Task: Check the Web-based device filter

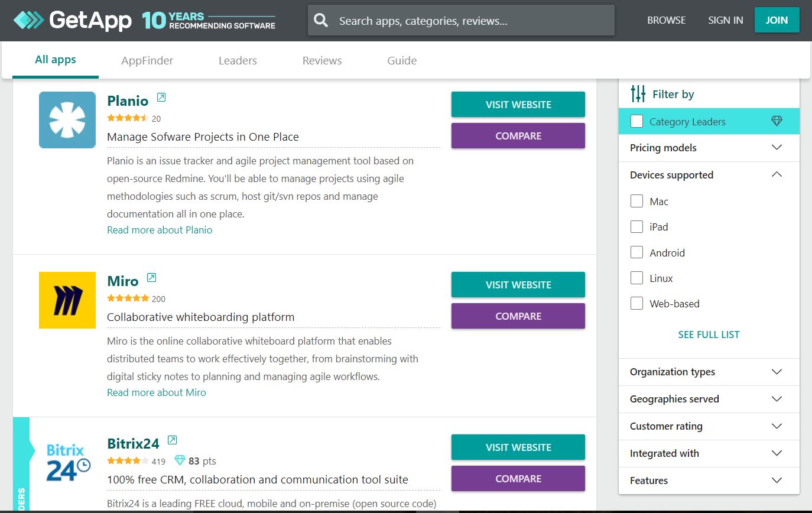Action: coord(636,303)
